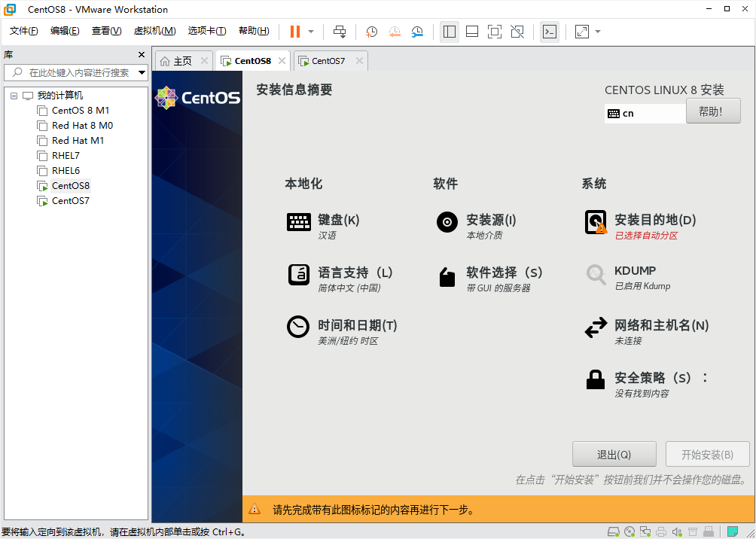The image size is (756, 539).
Task: Open 键盘(K) keyboard settings
Action: tap(323, 226)
